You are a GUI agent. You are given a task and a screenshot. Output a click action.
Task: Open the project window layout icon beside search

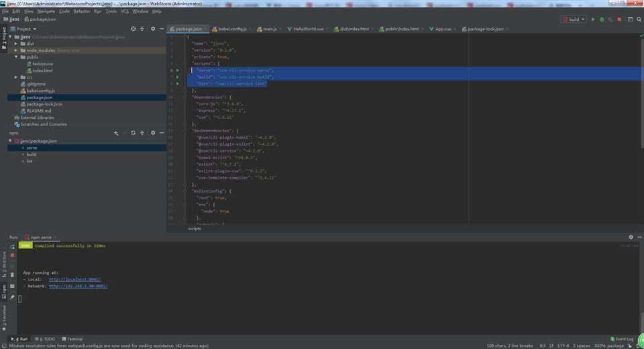[x=630, y=19]
